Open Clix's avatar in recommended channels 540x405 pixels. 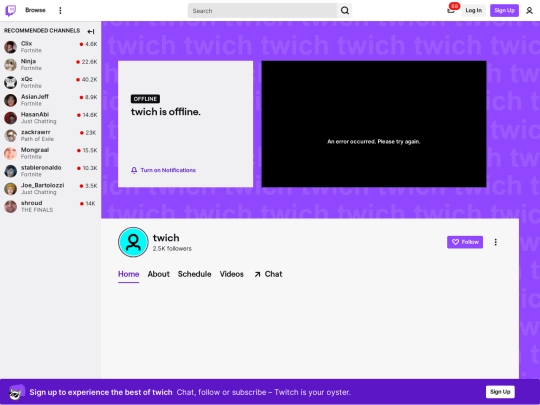point(10,47)
